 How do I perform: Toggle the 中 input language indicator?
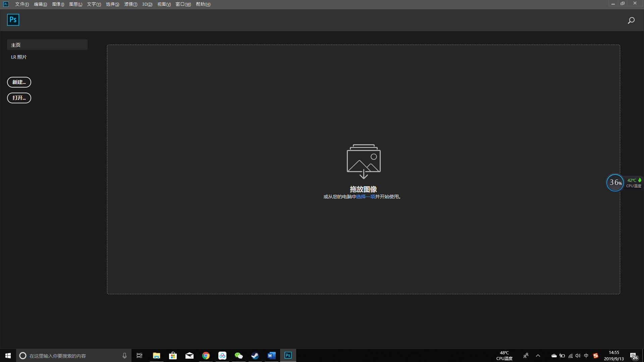coord(586,356)
